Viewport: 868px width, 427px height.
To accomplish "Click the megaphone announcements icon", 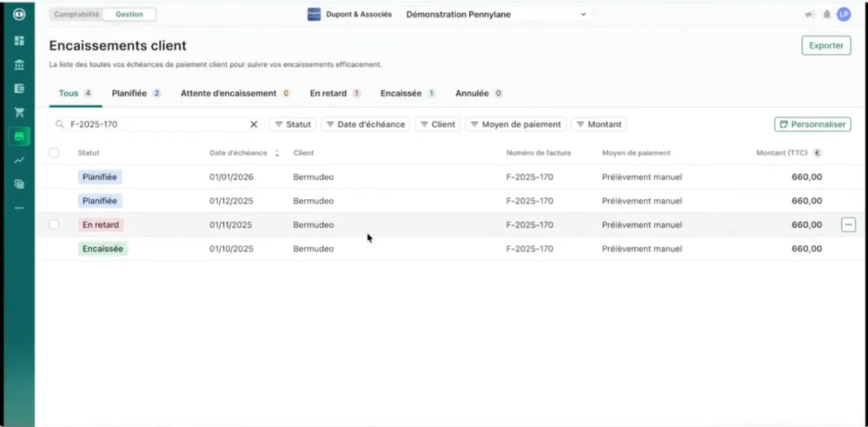I will 810,15.
